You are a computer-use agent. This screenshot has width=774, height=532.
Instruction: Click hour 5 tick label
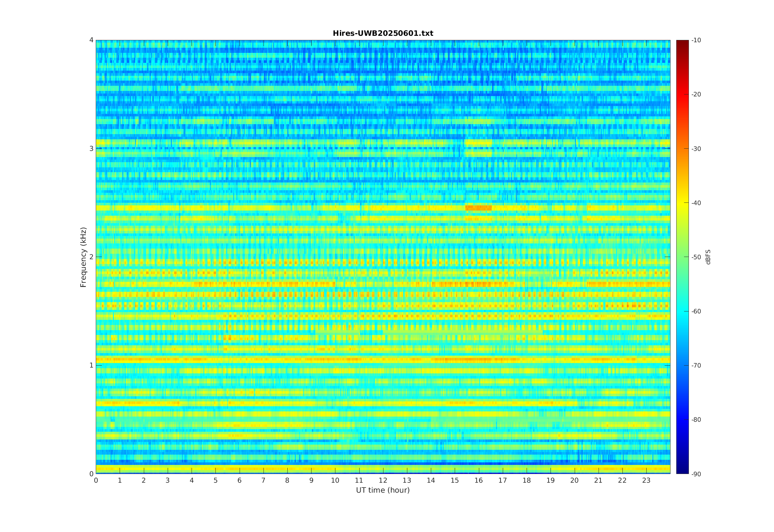point(216,481)
